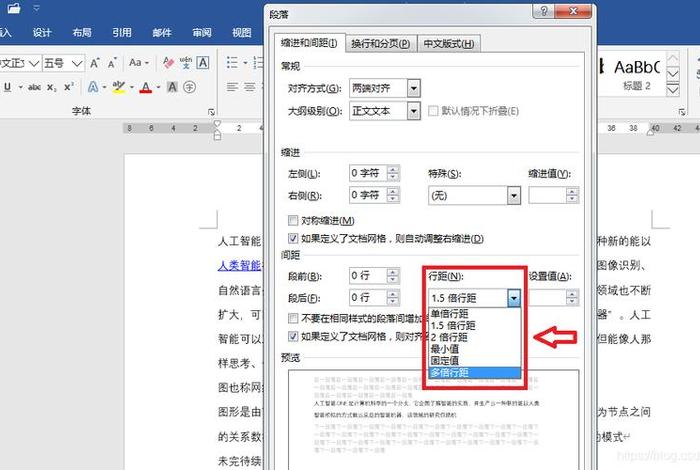Switch to 换行和分页 tab in dialog
The height and width of the screenshot is (470, 700).
point(381,44)
